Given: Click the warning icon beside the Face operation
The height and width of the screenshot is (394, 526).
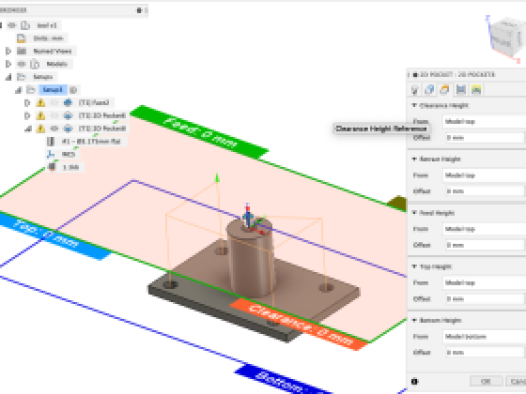Looking at the screenshot, I should click(41, 103).
